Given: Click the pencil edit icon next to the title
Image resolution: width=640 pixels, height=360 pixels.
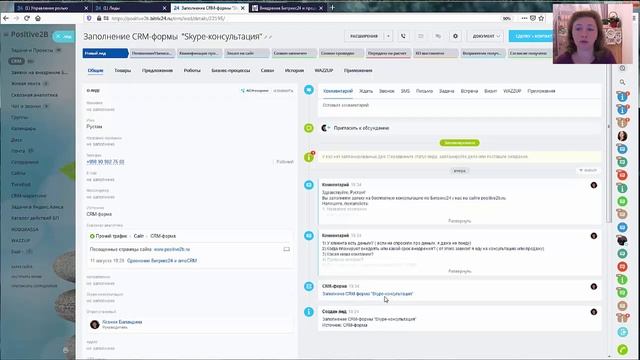Looking at the screenshot, I should (x=266, y=37).
